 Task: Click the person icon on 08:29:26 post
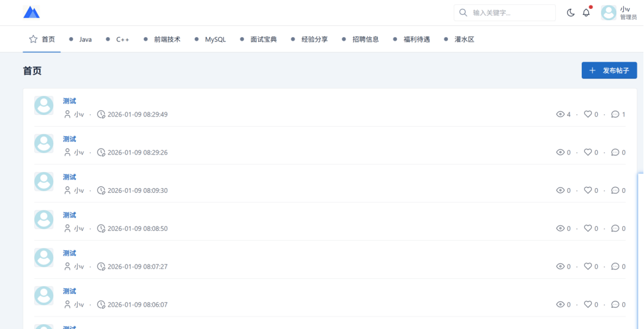click(68, 152)
